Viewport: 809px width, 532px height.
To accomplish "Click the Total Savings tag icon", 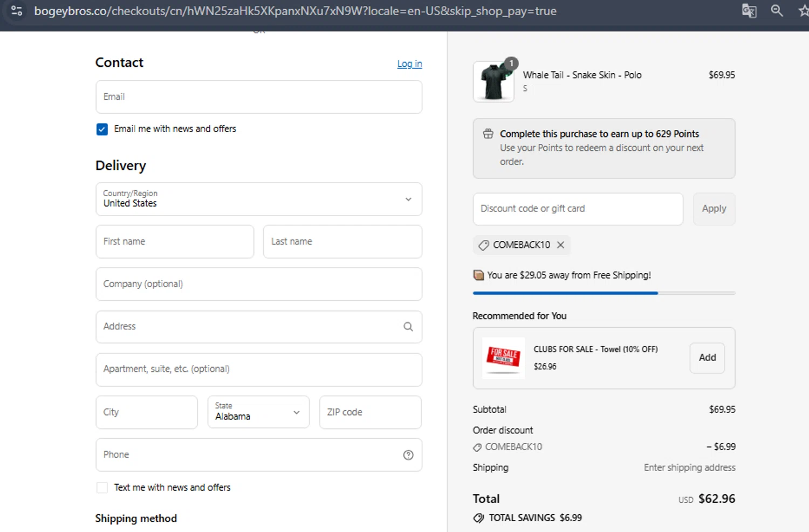I will tap(478, 518).
